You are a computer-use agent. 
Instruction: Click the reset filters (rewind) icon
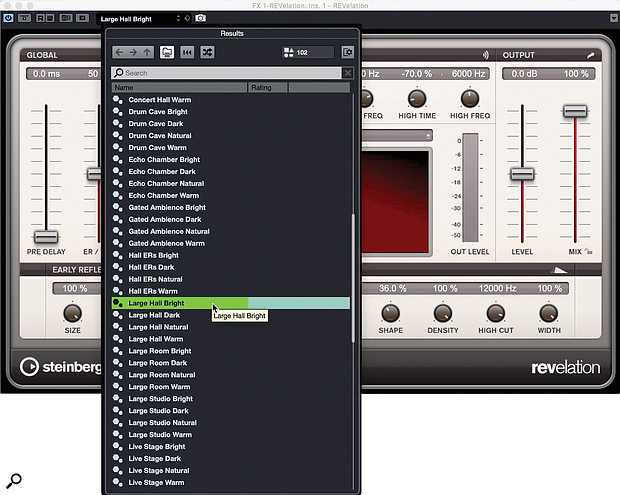[187, 52]
